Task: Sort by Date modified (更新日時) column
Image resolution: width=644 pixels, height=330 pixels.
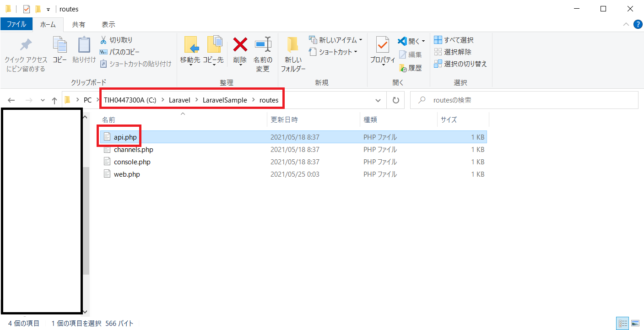Action: pos(314,119)
